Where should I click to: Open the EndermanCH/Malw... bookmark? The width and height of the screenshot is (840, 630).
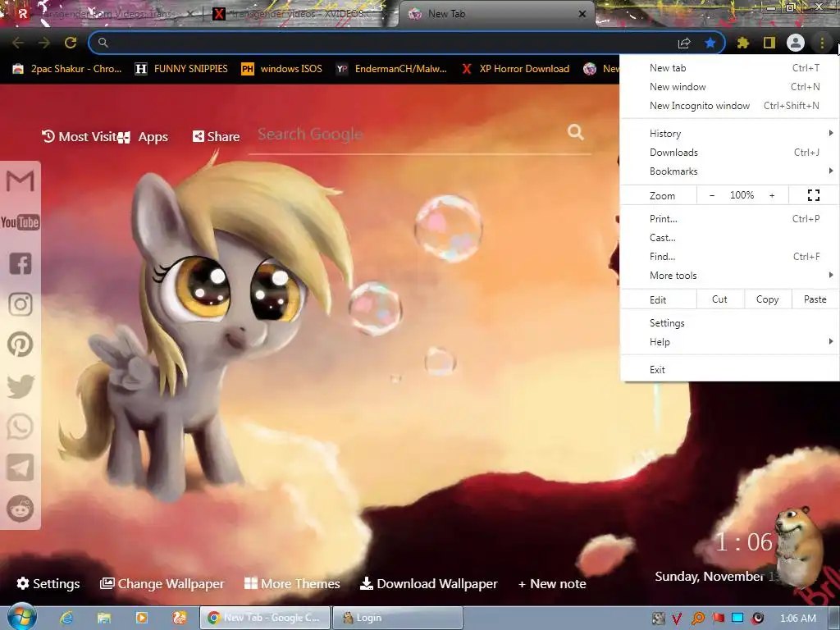[x=391, y=69]
